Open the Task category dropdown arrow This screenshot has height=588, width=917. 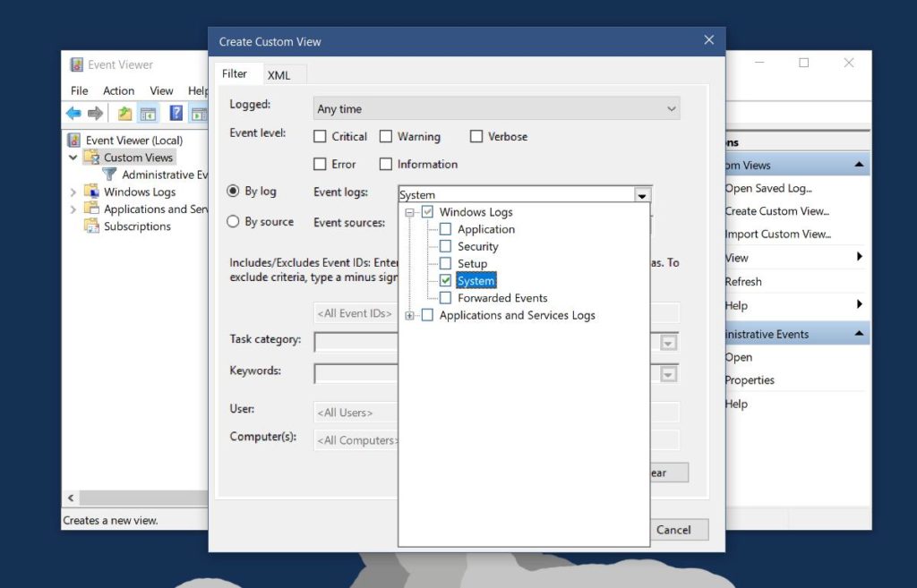click(666, 342)
